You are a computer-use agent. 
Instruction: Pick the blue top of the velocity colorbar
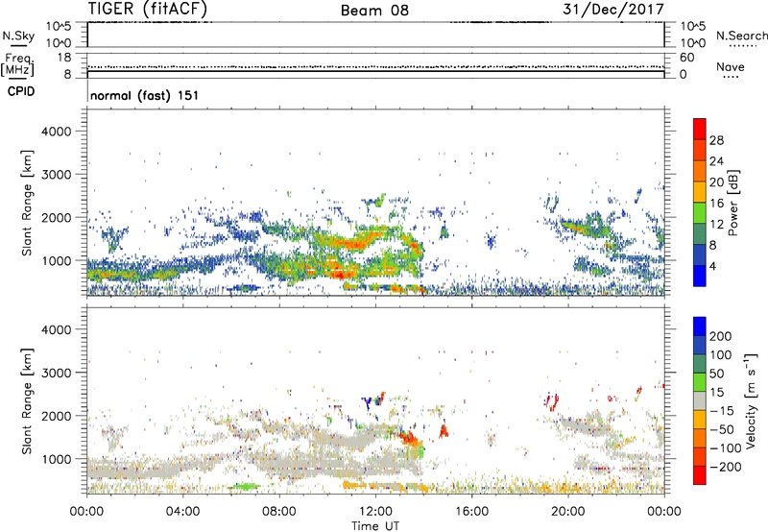tap(700, 326)
